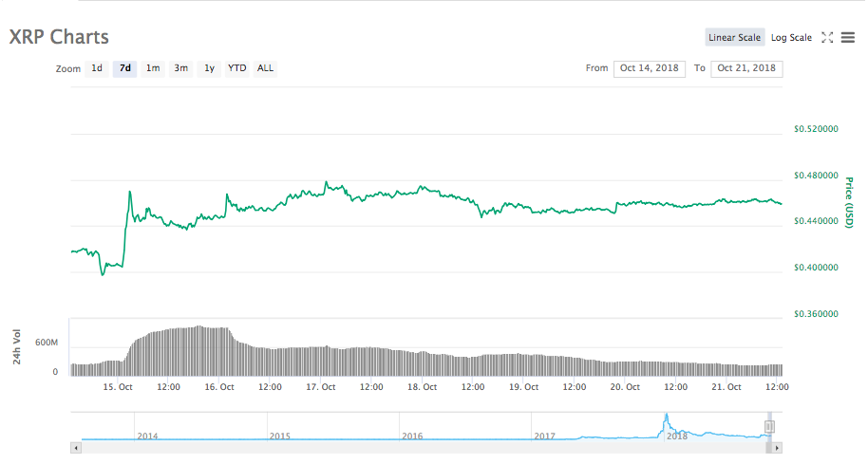Click the $0.520000 price axis label

(x=816, y=129)
